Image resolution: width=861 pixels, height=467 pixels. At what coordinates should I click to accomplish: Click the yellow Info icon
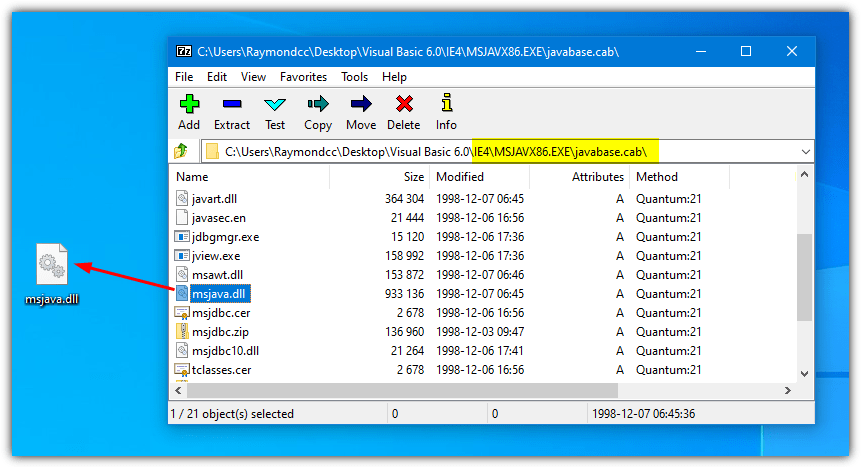(447, 102)
